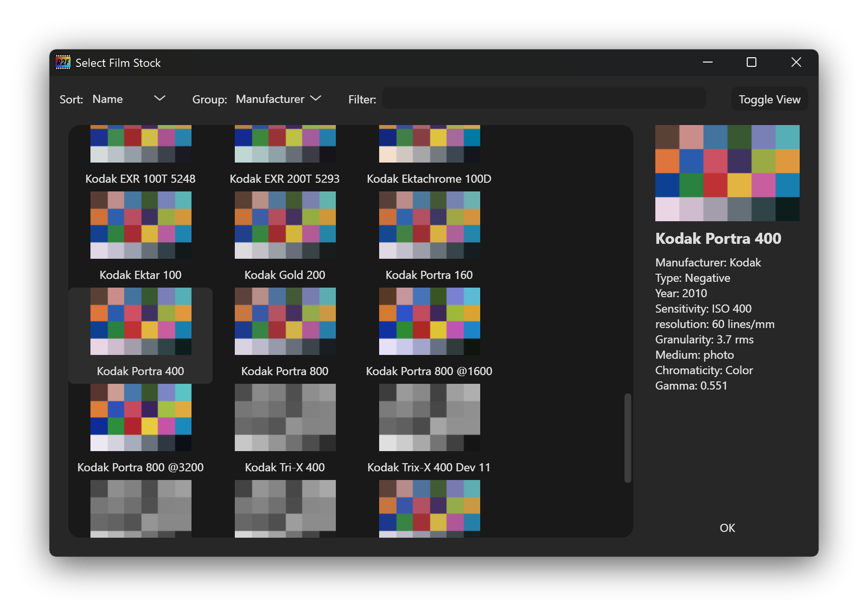
Task: Close the Select Film Stock dialog
Action: coord(796,63)
